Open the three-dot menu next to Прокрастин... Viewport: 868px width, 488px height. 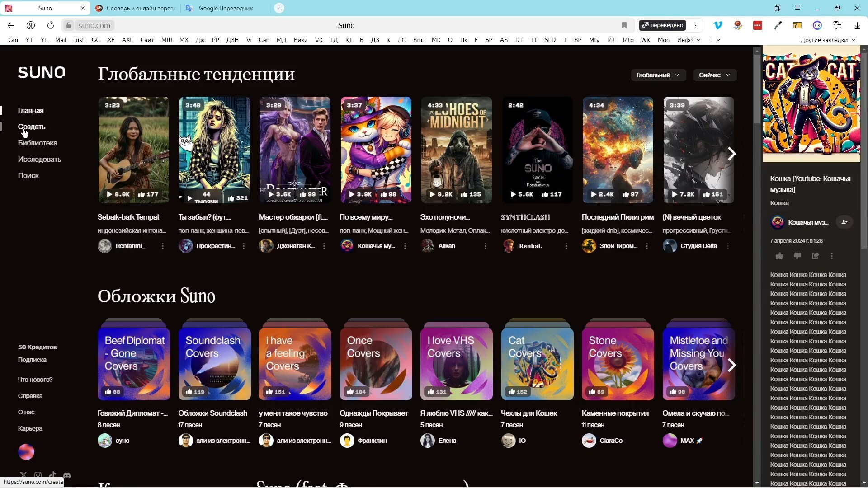point(244,246)
